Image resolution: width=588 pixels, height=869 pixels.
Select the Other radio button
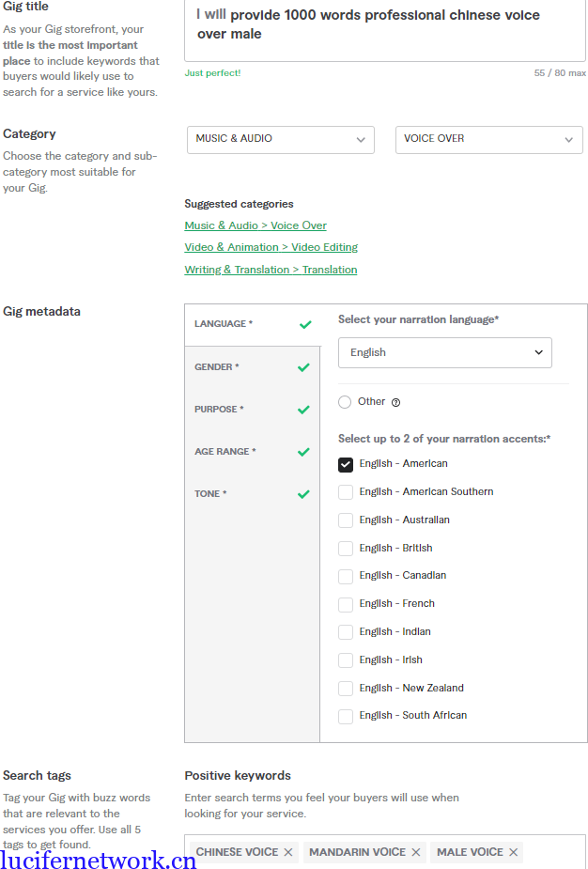(345, 402)
